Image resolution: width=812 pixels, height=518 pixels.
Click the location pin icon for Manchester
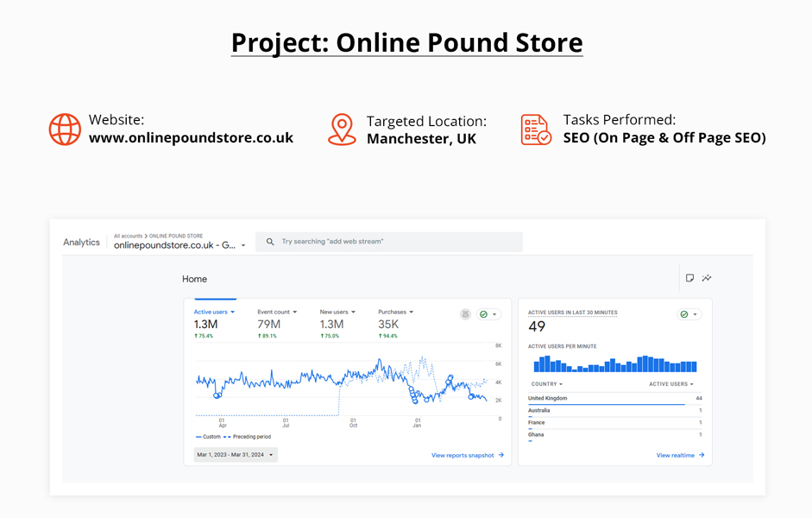342,129
